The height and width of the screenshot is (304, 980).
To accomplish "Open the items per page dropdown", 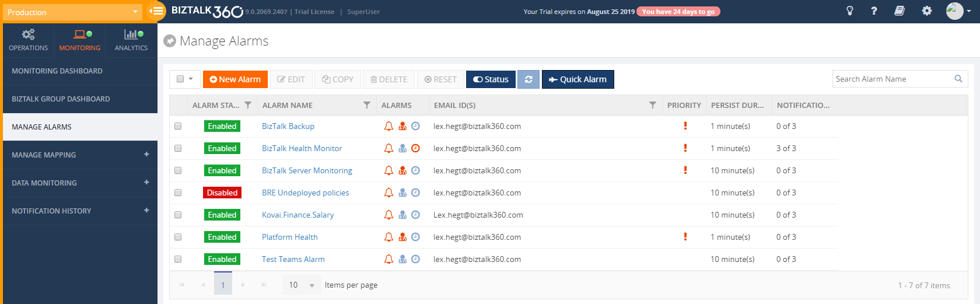I will click(302, 285).
